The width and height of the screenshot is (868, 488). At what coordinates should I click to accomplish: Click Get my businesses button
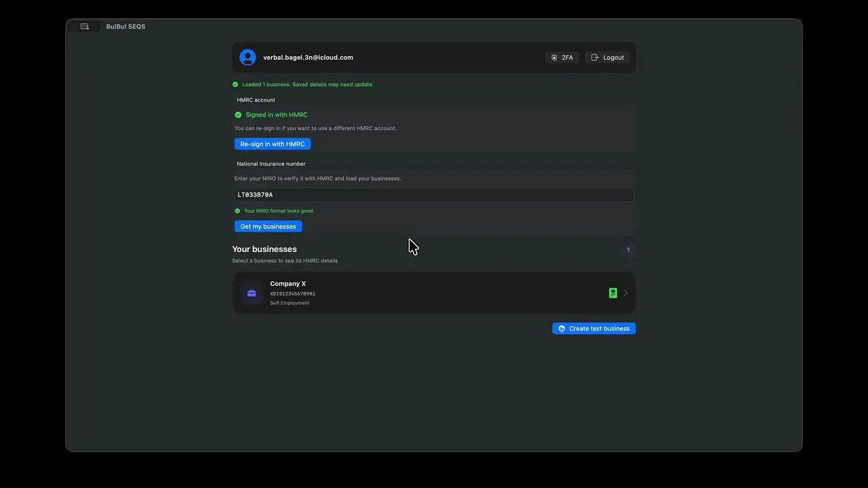(x=268, y=226)
